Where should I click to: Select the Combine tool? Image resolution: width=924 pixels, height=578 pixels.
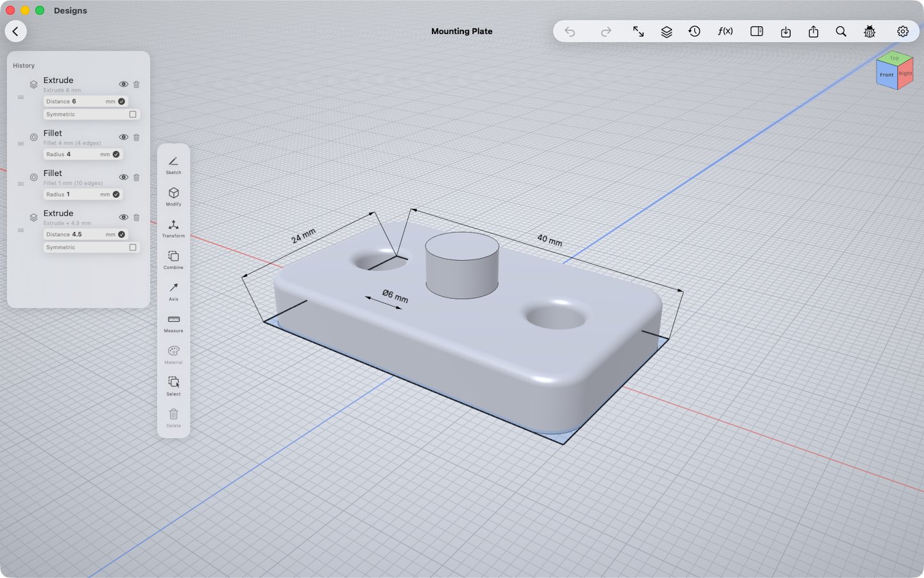click(x=173, y=259)
